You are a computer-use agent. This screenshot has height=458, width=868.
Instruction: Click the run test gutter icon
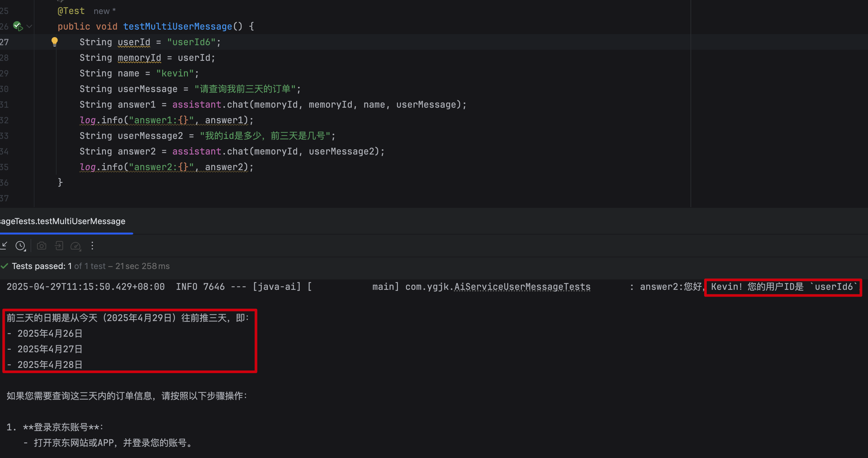pos(18,26)
